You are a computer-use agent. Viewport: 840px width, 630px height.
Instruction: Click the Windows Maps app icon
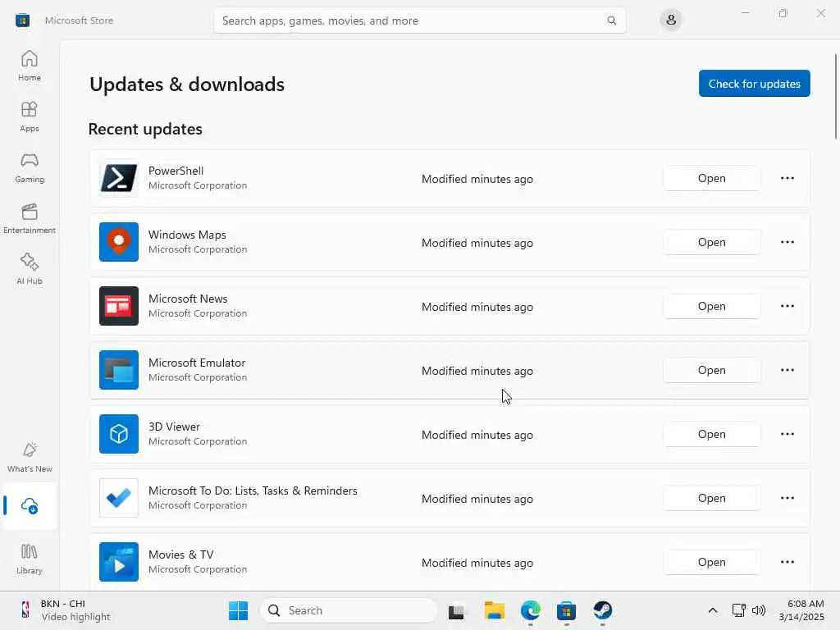pos(119,242)
